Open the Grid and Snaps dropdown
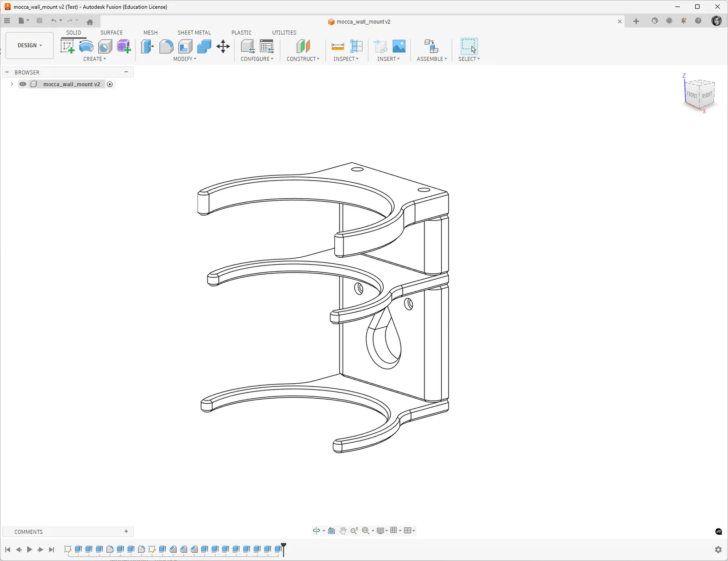 [396, 531]
